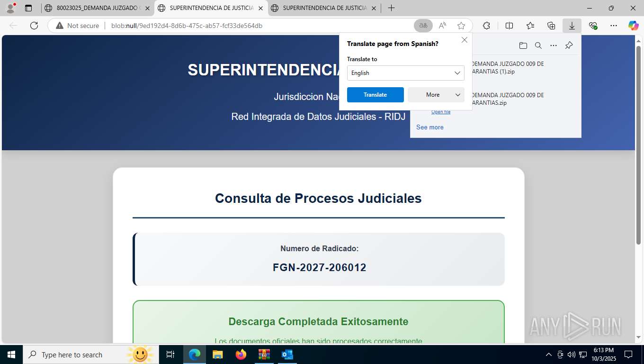Viewport: 644px width, 364px height.
Task: Show hidden system tray icons
Action: [549, 355]
